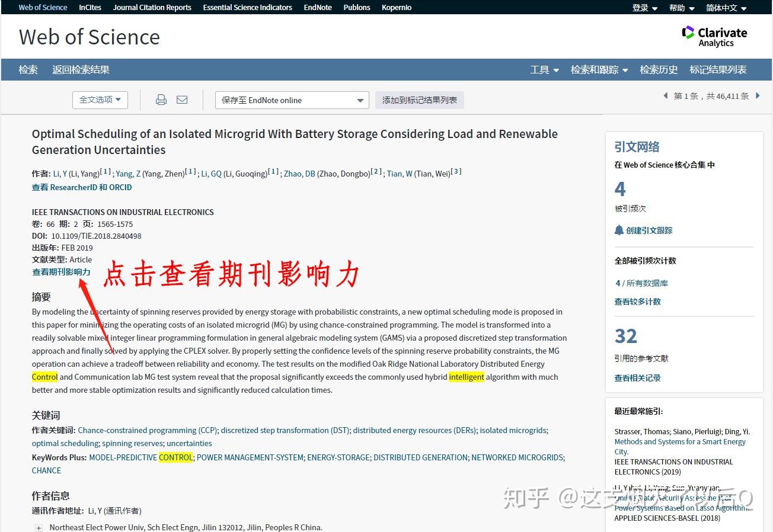This screenshot has height=532, width=773.
Task: Click keyword optimal scheduling
Action: 65,443
